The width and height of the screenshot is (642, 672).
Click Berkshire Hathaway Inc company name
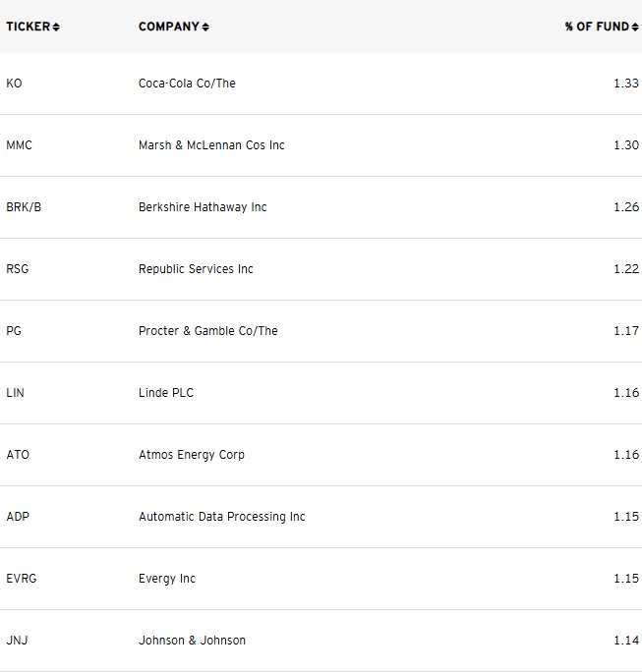(203, 207)
